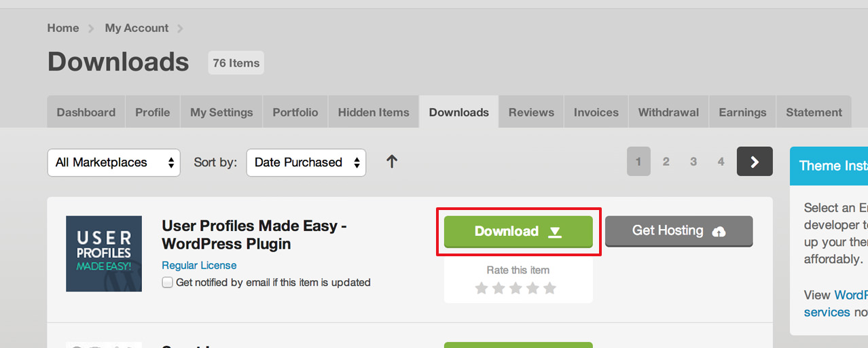Select the Downloads tab
868x348 pixels.
point(459,112)
